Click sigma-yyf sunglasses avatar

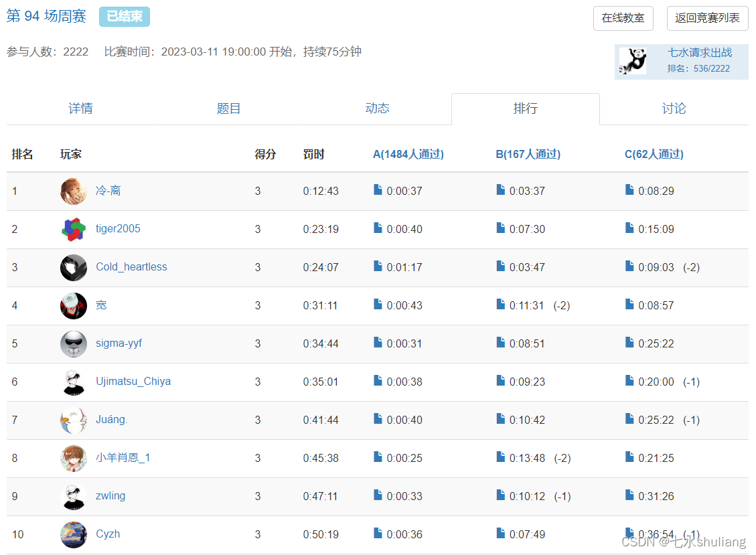tap(73, 344)
